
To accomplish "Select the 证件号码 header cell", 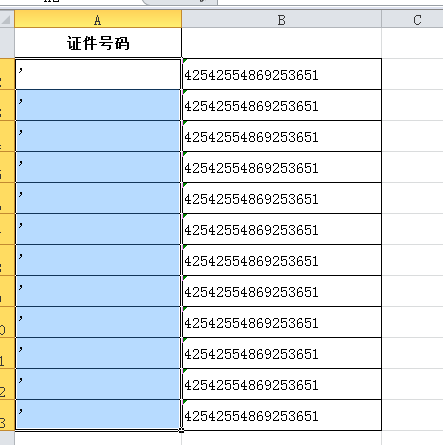I will pyautogui.click(x=98, y=43).
